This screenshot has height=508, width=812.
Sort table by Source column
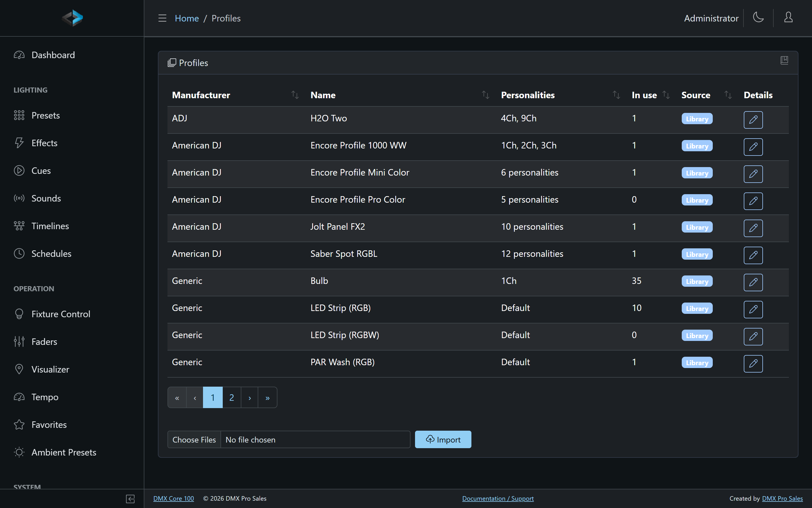tap(728, 95)
